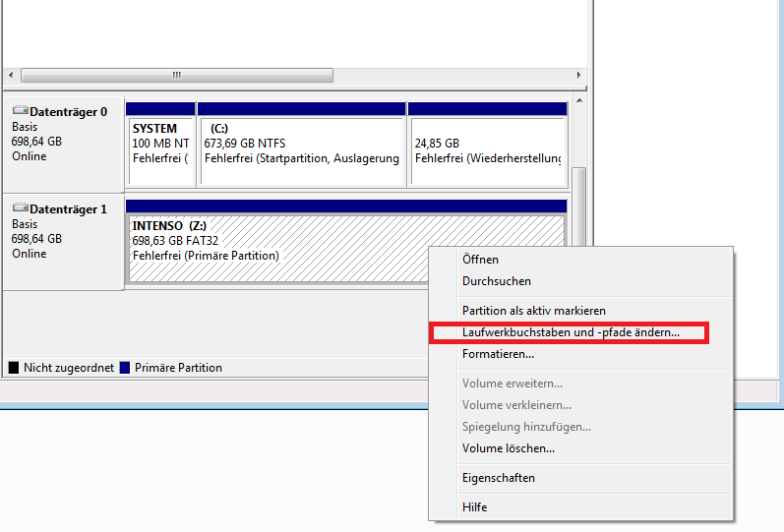Click the black Nicht zugeordnet legend swatch
This screenshot has height=532, width=784.
coord(14,368)
